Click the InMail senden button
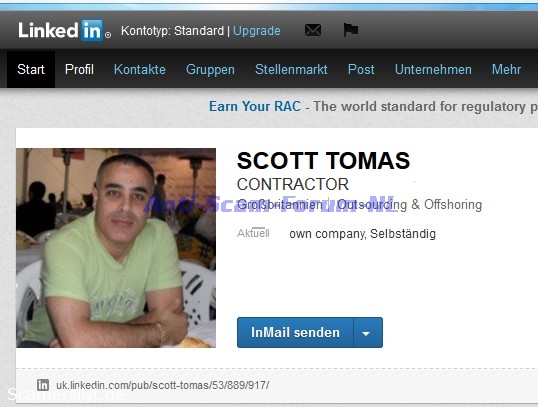 coord(295,333)
